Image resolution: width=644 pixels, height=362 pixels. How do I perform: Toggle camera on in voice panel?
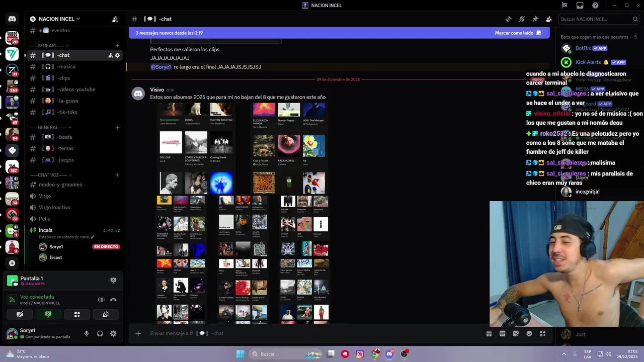click(20, 314)
